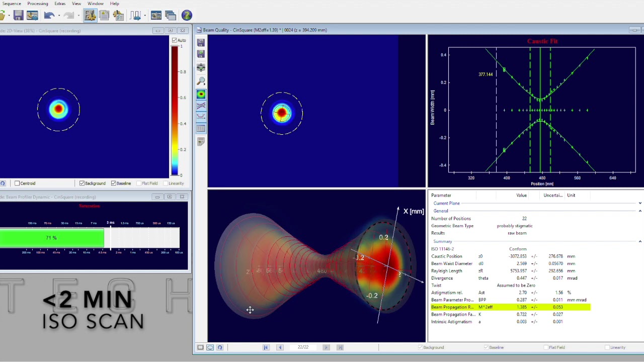Open the pulse trigger dropdown arrow
Image resolution: width=644 pixels, height=362 pixels.
[x=144, y=16]
